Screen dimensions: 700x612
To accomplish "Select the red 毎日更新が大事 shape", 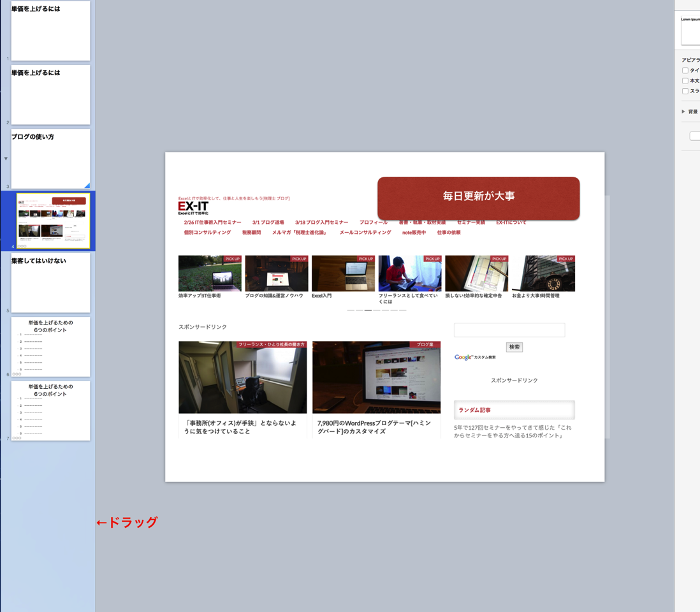I will coord(479,198).
